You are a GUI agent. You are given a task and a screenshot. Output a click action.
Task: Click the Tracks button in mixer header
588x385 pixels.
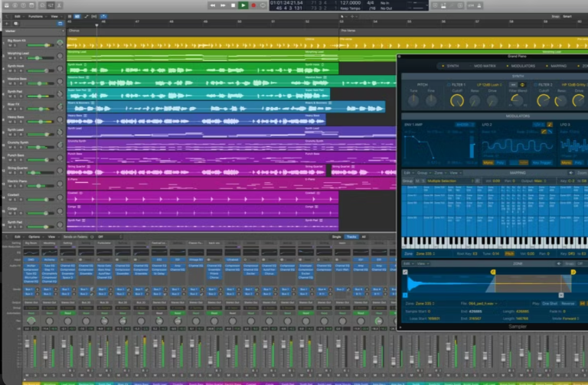click(351, 237)
